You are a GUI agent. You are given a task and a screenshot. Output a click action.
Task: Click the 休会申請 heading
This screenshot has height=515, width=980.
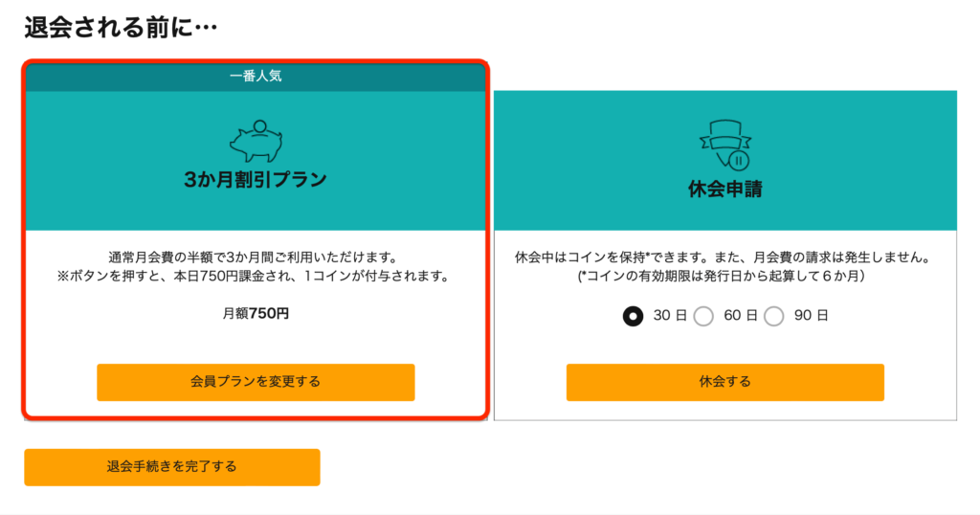tap(725, 189)
